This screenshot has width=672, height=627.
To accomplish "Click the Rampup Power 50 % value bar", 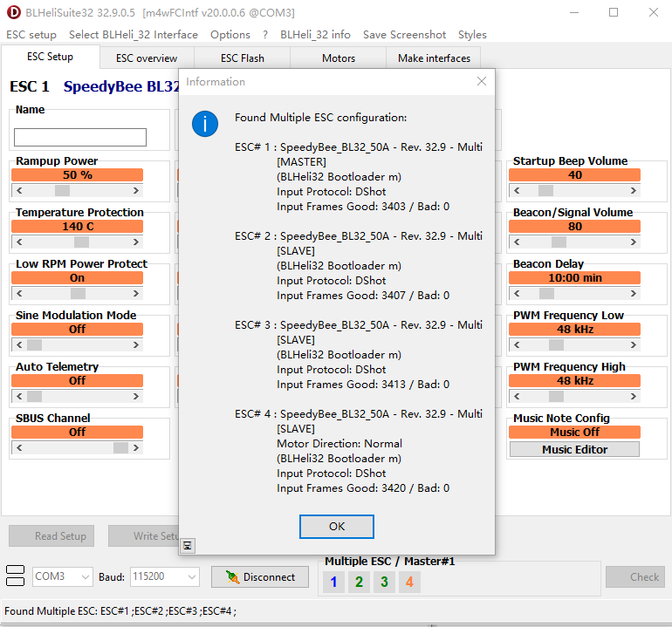I will coord(77,174).
